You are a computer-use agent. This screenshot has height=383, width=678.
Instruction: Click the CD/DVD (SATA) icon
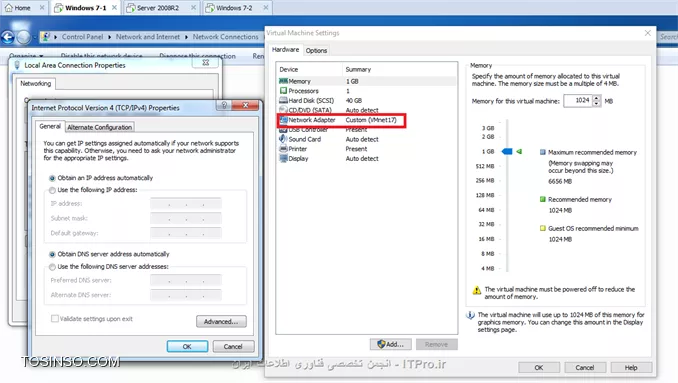coord(283,110)
